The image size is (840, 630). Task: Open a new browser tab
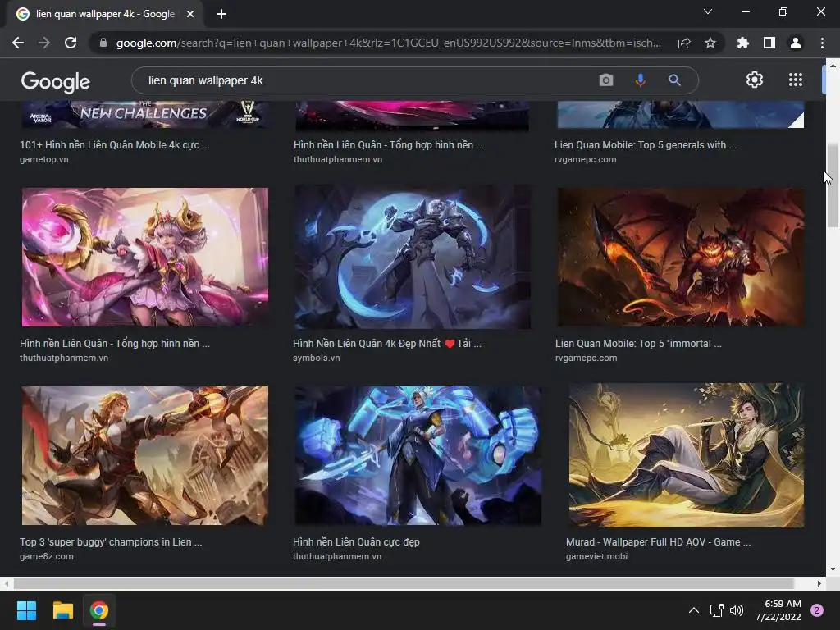click(x=221, y=14)
